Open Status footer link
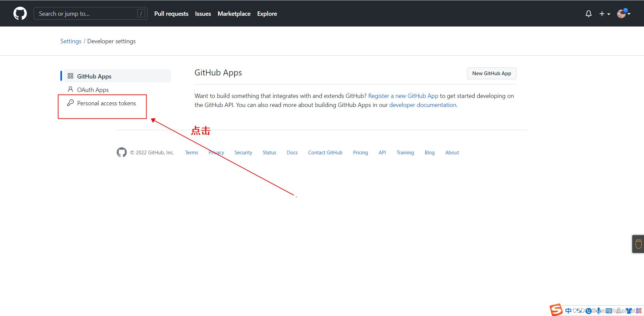Image resolution: width=644 pixels, height=316 pixels. pos(269,153)
